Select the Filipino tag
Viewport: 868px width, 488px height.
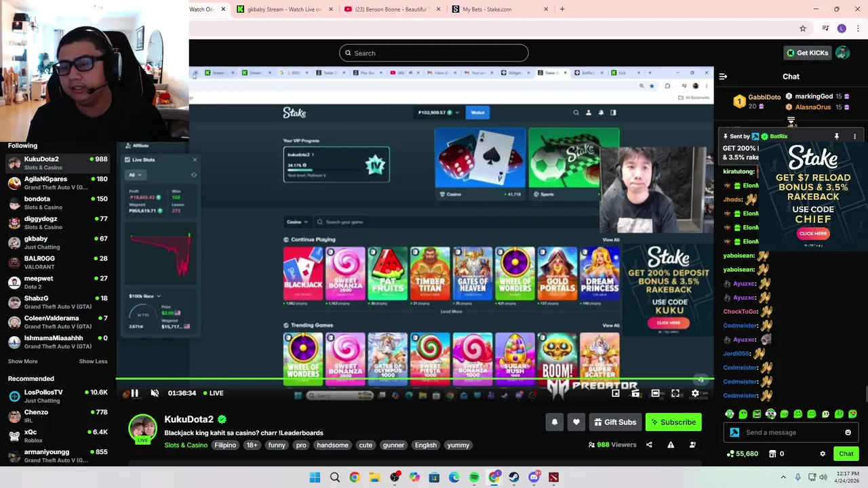[x=225, y=445]
